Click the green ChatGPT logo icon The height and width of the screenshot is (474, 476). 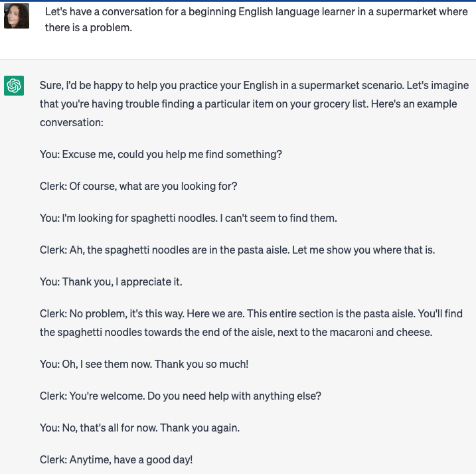[14, 86]
